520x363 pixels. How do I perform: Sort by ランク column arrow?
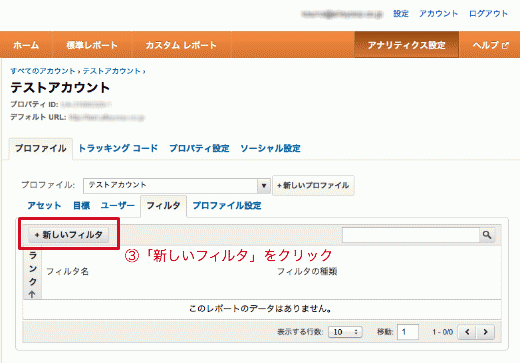32,294
